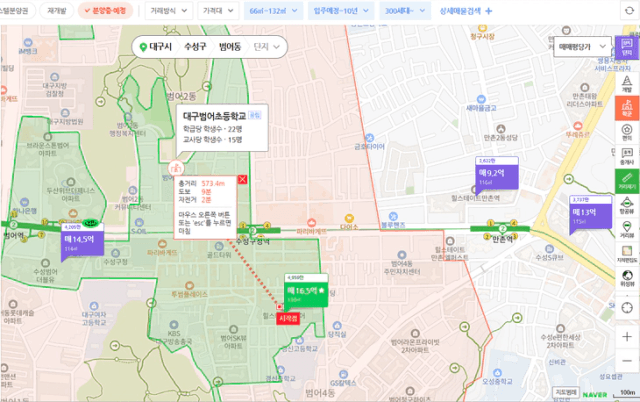Click the 두산위브더제니스 apartment icon
The height and width of the screenshot is (402, 640).
(x=71, y=182)
